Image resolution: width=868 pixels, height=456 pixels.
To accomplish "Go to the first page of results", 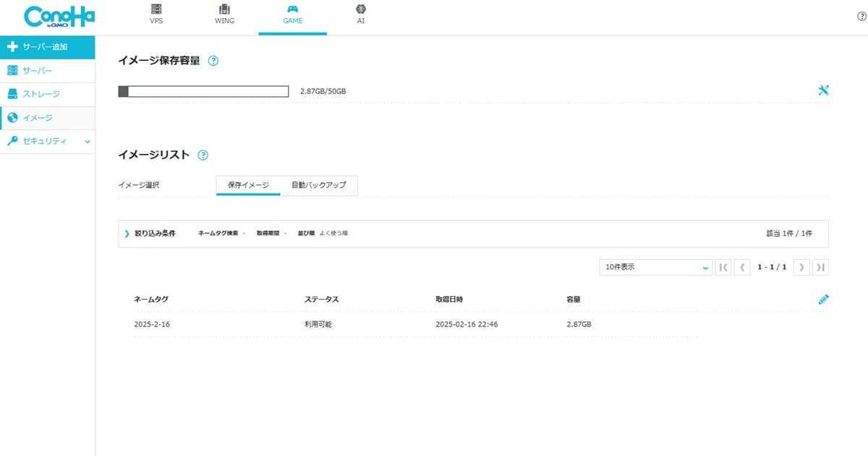I will click(723, 267).
